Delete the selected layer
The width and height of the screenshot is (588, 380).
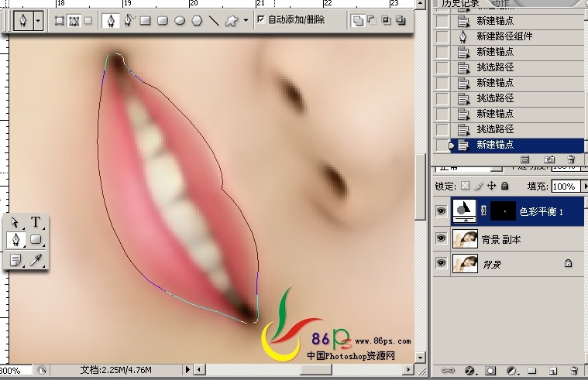pyautogui.click(x=574, y=371)
